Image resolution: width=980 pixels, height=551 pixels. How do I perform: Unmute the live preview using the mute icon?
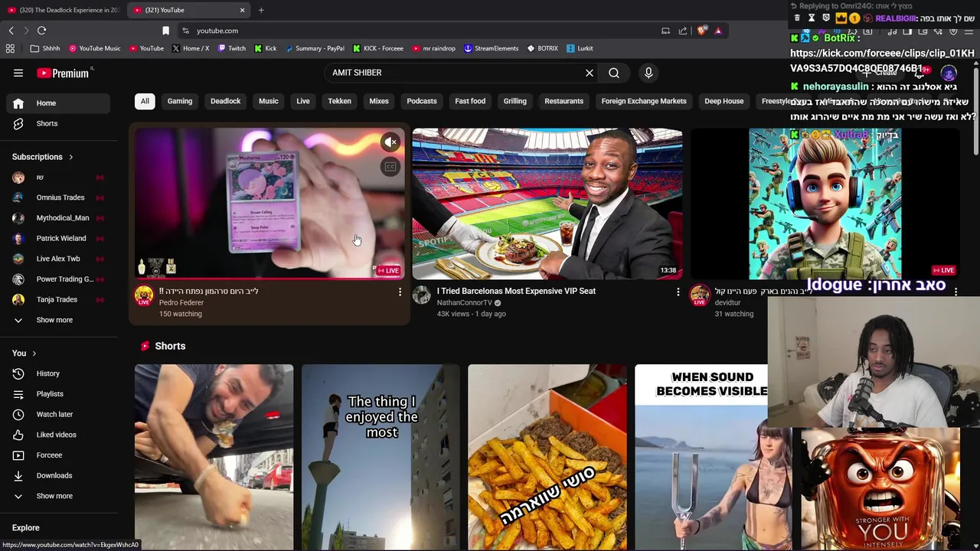coord(390,142)
